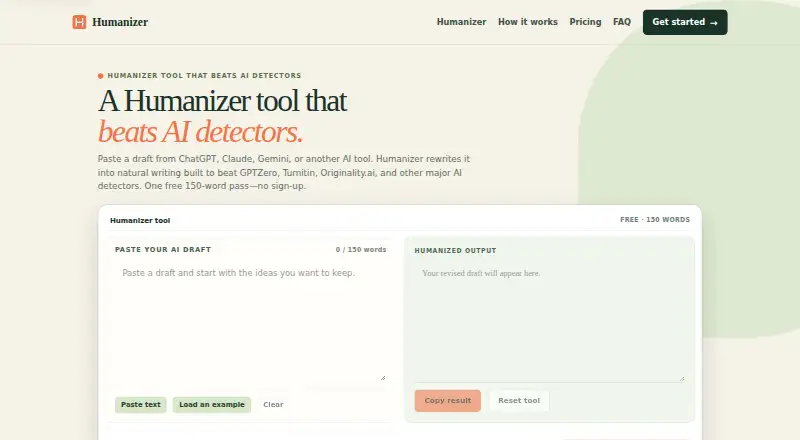Jump to the FAQ nav item
This screenshot has width=800, height=440.
click(621, 22)
